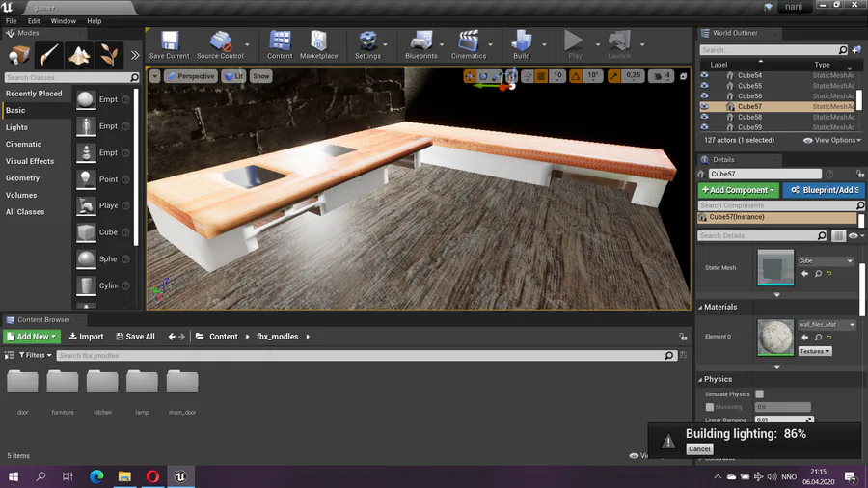Enable the Simulate Physics checkbox
Viewport: 868px width, 488px height.
[760, 393]
